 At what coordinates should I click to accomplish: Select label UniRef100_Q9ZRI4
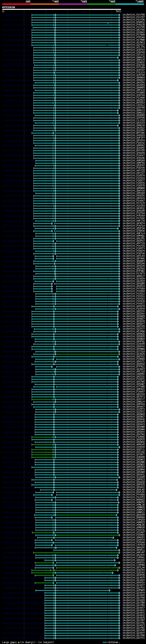(134, 286)
